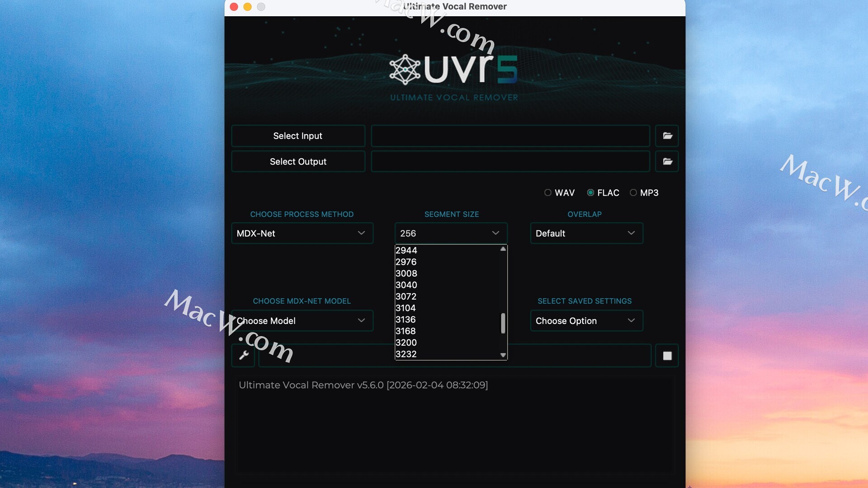This screenshot has height=488, width=868.
Task: Click the up arrow of segment list scrollbar
Action: click(503, 249)
